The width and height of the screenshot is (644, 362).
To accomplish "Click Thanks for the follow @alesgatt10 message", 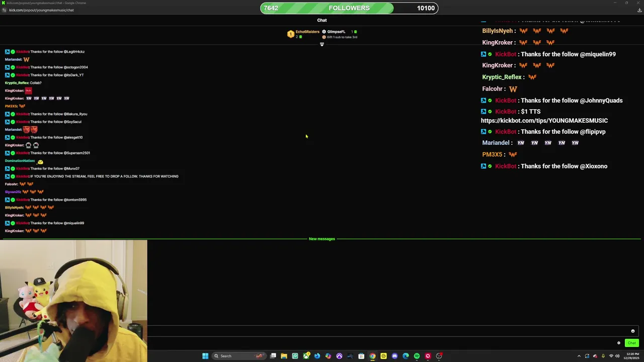I will pyautogui.click(x=56, y=137).
